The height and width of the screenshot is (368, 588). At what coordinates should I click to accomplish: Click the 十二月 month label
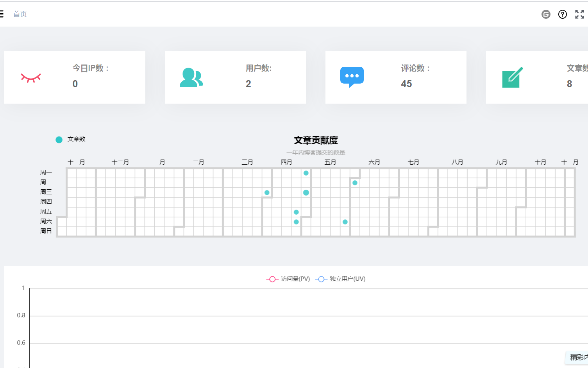(120, 162)
